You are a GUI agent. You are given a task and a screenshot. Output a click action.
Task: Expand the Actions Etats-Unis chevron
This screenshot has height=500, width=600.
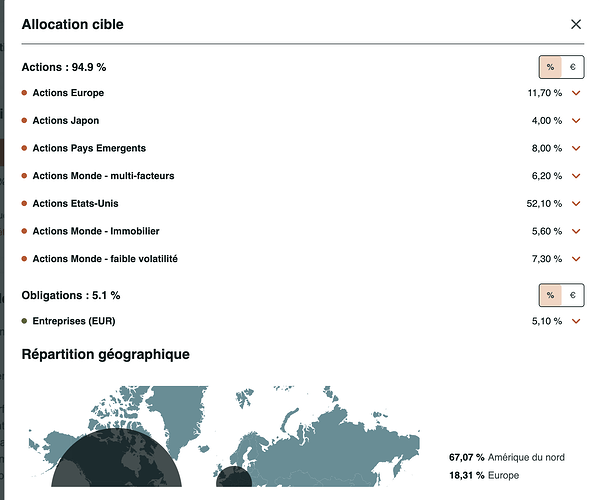(576, 204)
